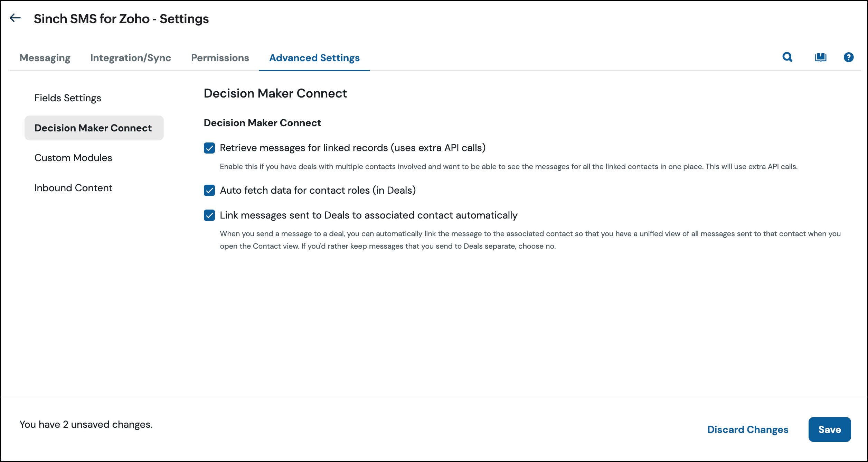Uncheck Retrieve messages for linked records

209,148
